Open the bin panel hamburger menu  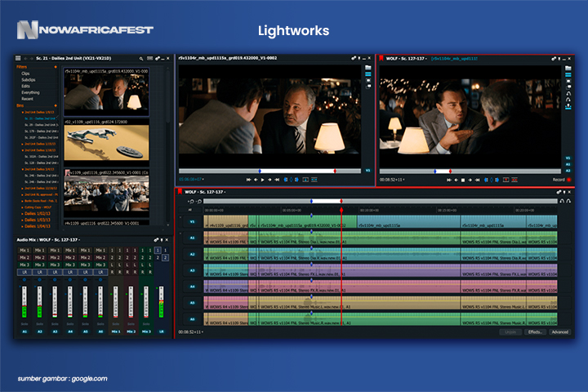(x=18, y=58)
